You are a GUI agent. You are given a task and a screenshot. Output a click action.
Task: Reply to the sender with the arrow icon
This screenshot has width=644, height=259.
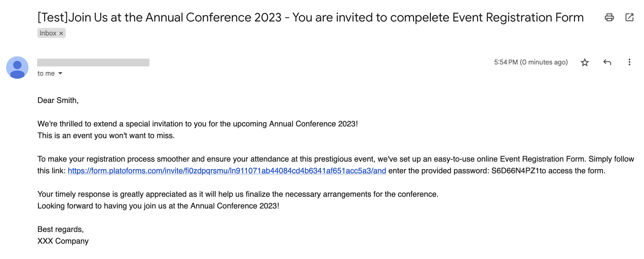tap(607, 62)
